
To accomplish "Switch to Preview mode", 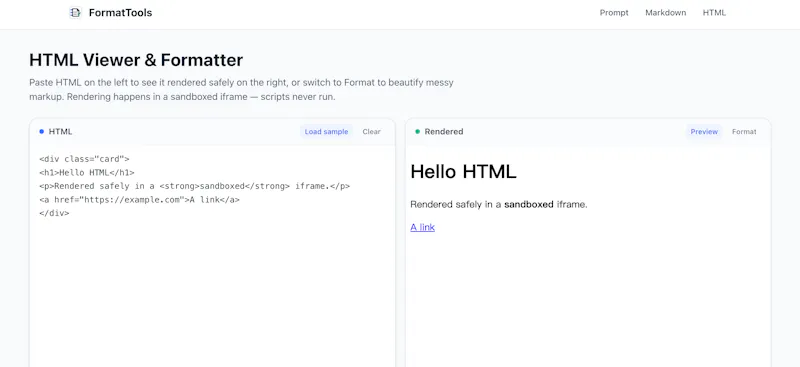I will (704, 132).
